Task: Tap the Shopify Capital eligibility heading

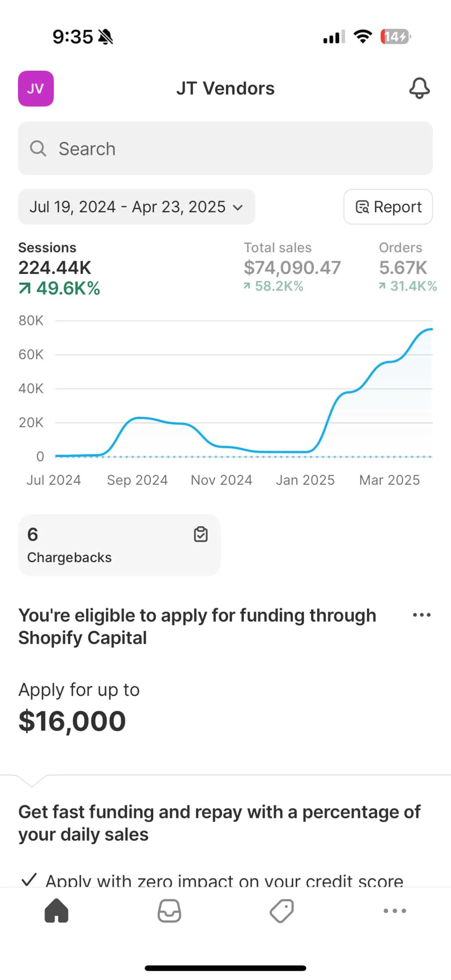Action: [197, 626]
